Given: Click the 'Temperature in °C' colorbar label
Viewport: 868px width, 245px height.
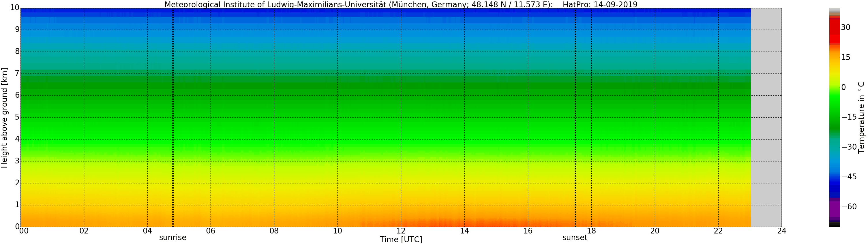Looking at the screenshot, I should [x=861, y=117].
